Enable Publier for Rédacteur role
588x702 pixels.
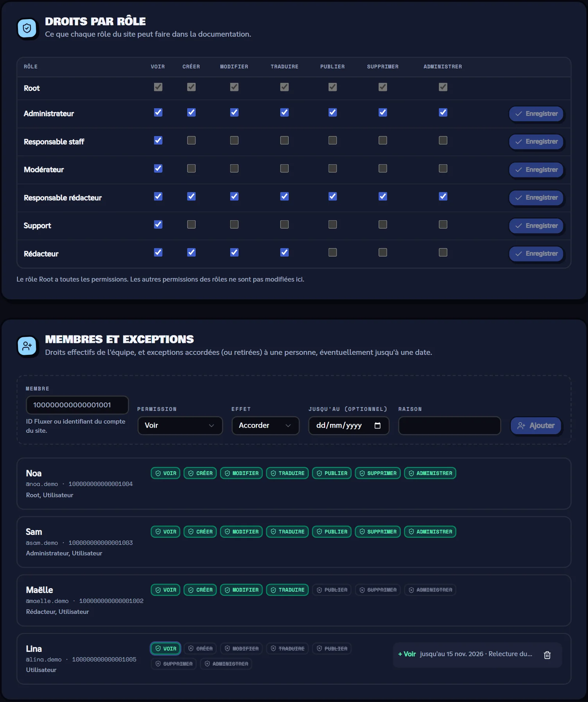tap(333, 252)
